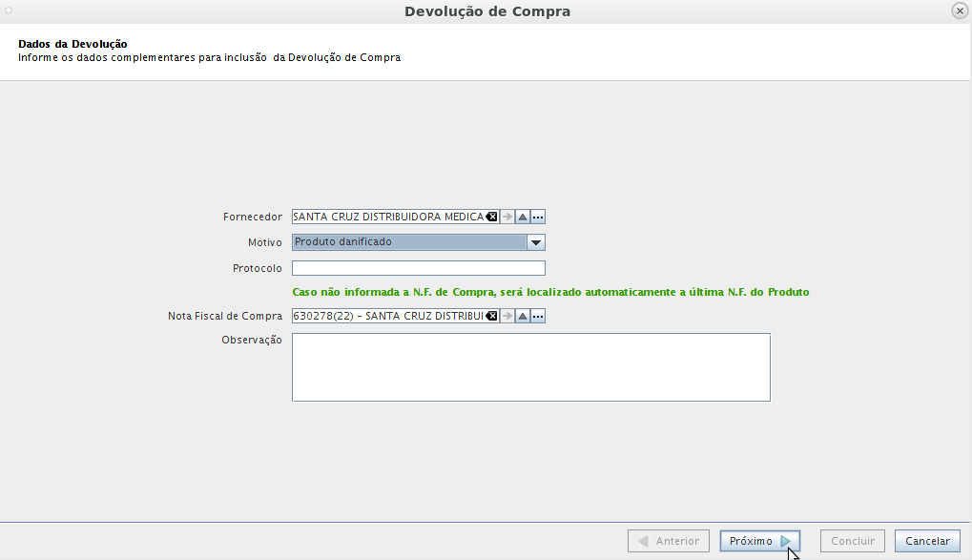Click the Concluir button
The width and height of the screenshot is (972, 560).
853,541
